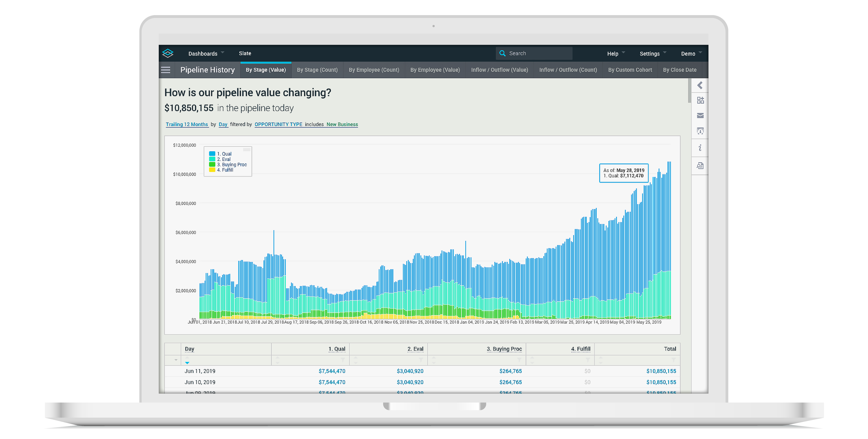Image resolution: width=868 pixels, height=439 pixels.
Task: Open the Settings dropdown menu
Action: [x=653, y=53]
